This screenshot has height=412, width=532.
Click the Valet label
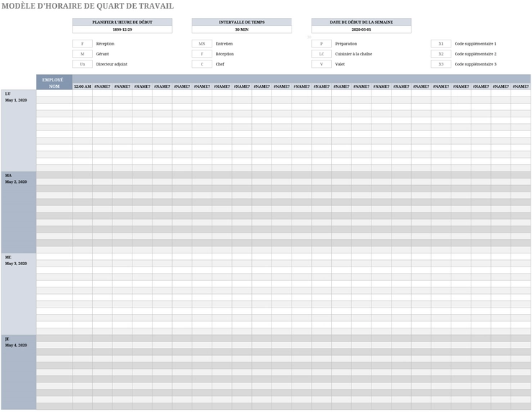point(340,64)
